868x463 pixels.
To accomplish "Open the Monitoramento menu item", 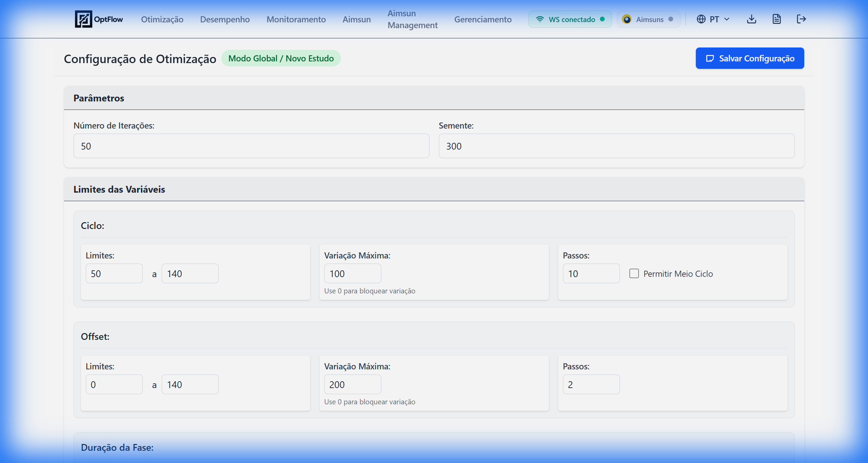I will click(x=296, y=19).
